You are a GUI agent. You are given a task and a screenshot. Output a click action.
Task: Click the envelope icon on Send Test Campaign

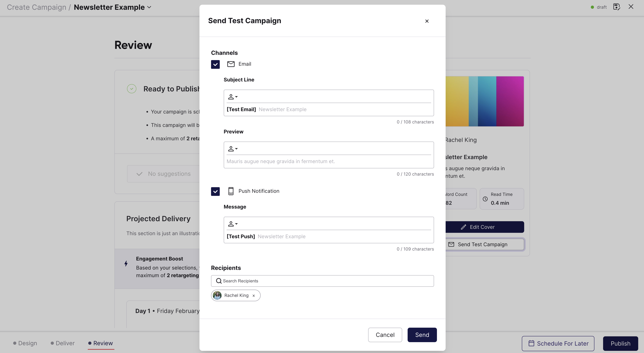coord(451,244)
